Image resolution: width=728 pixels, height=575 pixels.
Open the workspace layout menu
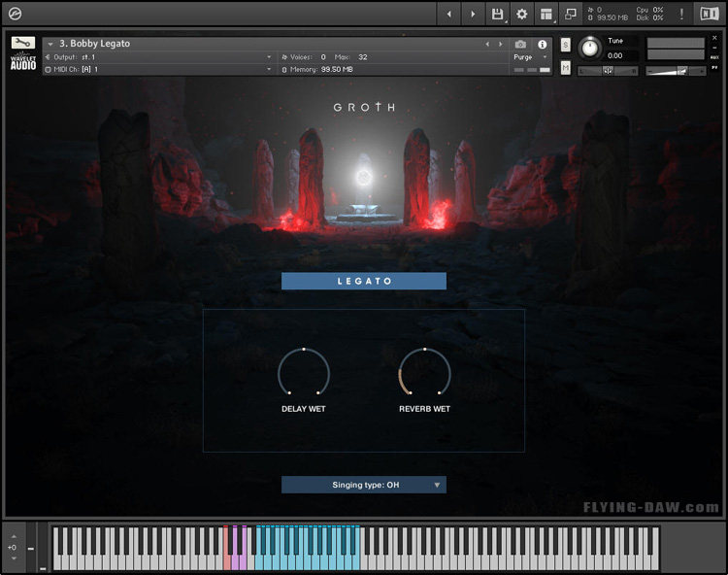coord(546,15)
